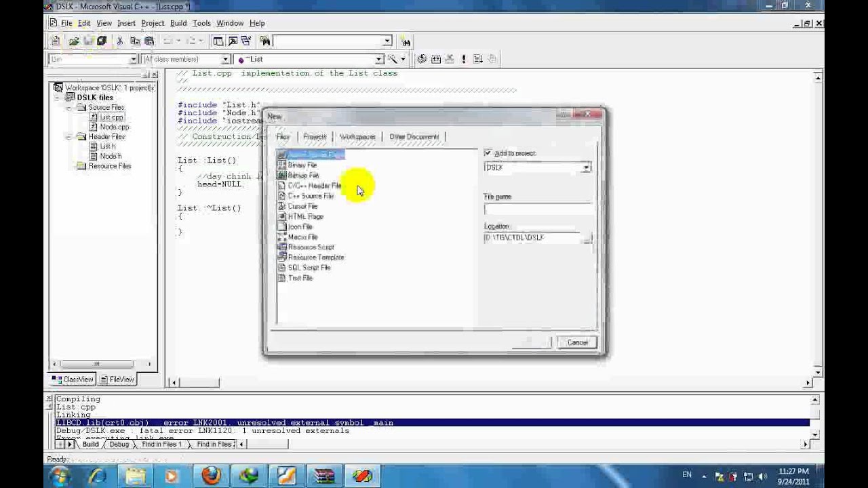Click the volume icon in the system tray

tap(764, 476)
